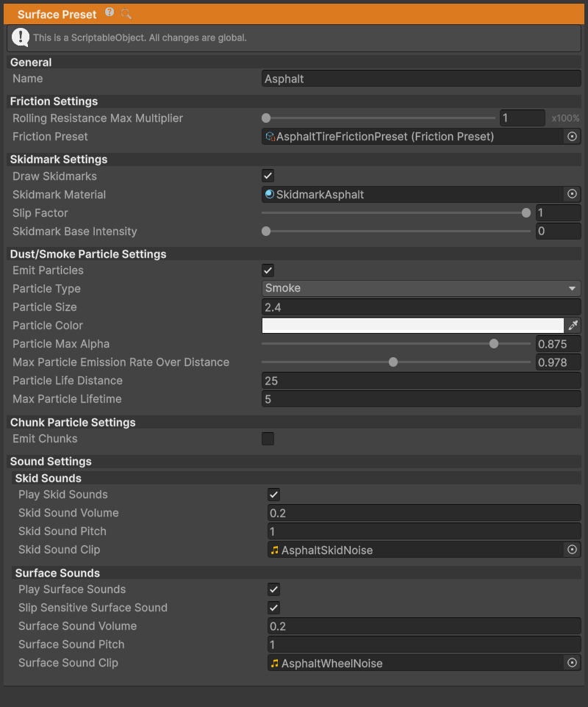Click the Particle Type label
Viewport: 588px width, 707px height.
46,289
